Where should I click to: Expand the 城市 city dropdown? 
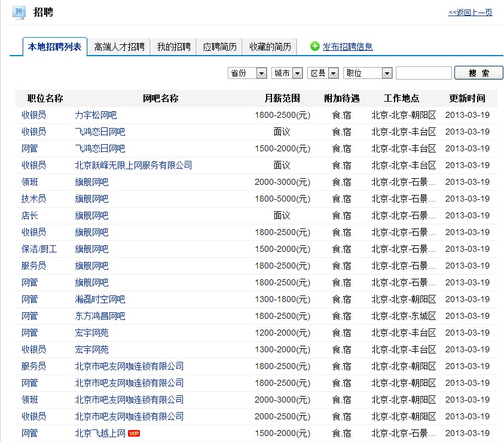pyautogui.click(x=287, y=73)
